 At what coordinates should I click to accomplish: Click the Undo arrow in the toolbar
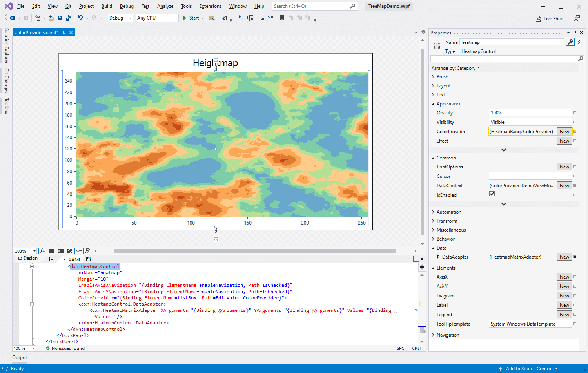point(80,18)
